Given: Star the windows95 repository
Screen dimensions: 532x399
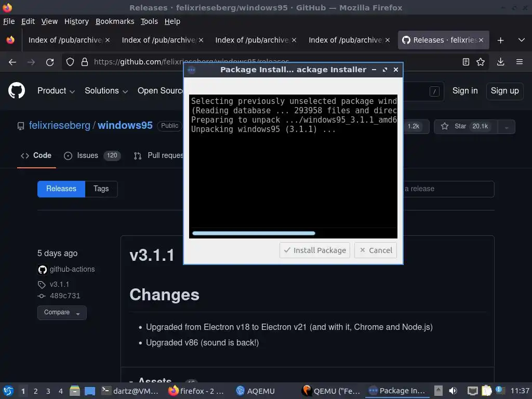Looking at the screenshot, I should [466, 127].
